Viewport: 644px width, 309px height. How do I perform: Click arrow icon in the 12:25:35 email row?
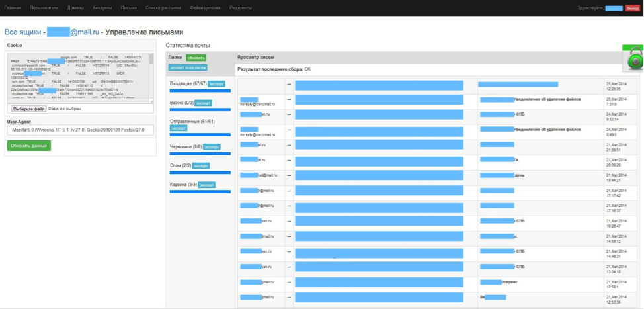pyautogui.click(x=289, y=85)
